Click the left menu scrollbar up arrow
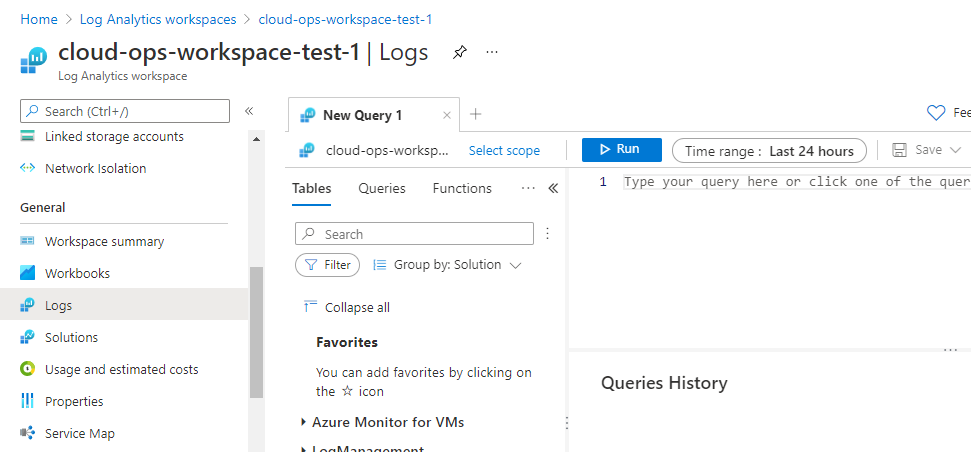 point(256,139)
